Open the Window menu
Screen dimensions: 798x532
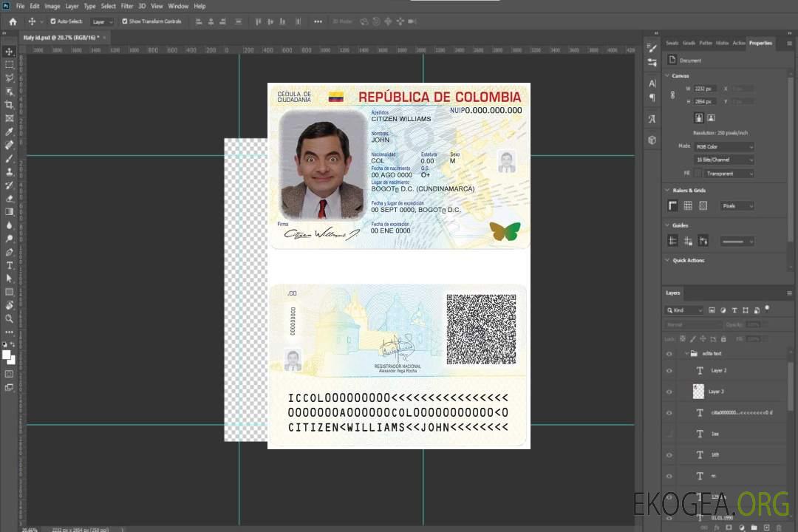click(x=178, y=6)
